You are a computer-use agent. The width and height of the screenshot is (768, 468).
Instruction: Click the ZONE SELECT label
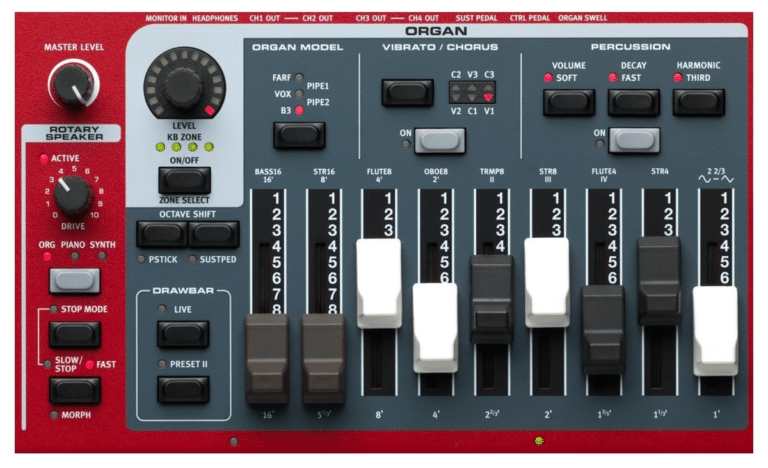(184, 200)
